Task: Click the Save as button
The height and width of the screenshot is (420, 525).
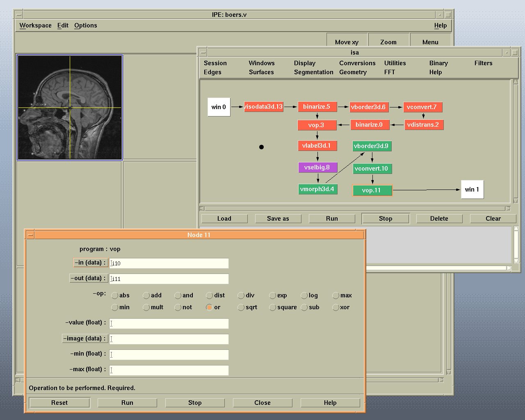Action: coord(278,219)
